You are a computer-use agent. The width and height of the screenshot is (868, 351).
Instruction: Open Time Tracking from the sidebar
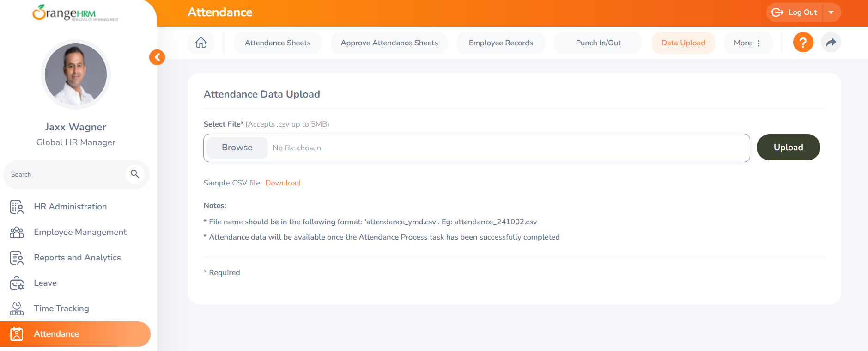tap(61, 308)
